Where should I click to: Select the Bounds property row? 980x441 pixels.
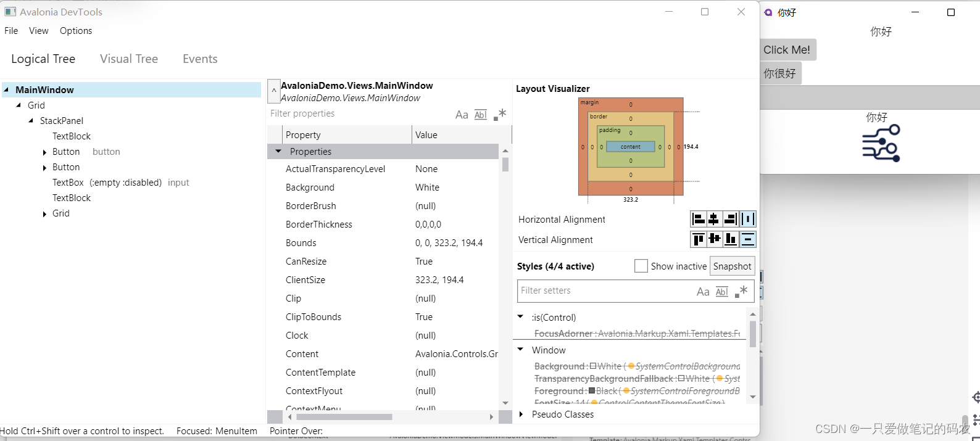(x=383, y=243)
